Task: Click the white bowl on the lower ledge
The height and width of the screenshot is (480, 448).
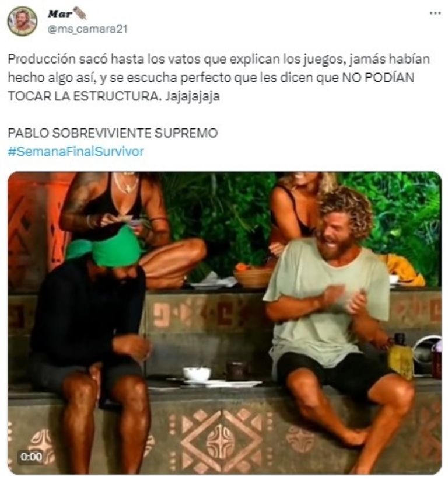Action: [197, 374]
